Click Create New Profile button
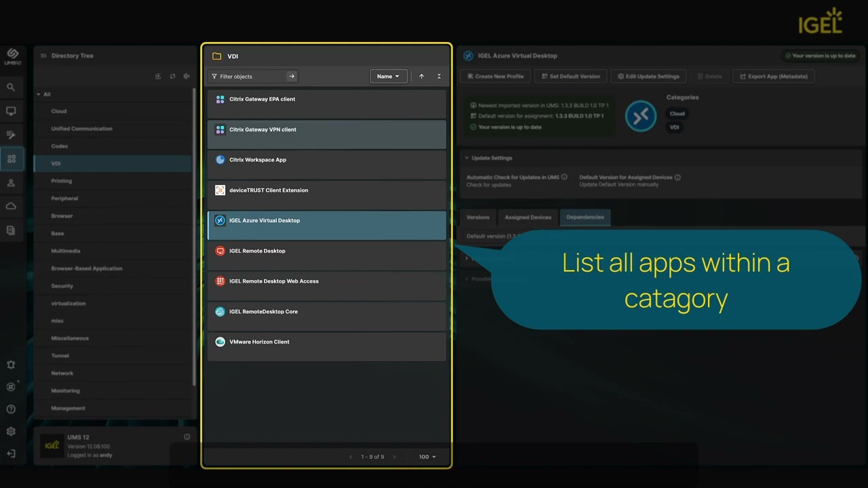 tap(495, 77)
